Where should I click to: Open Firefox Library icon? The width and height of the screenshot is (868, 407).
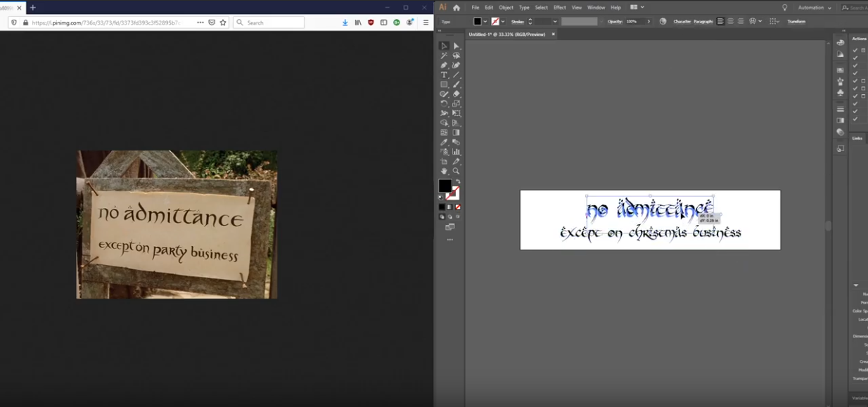358,22
